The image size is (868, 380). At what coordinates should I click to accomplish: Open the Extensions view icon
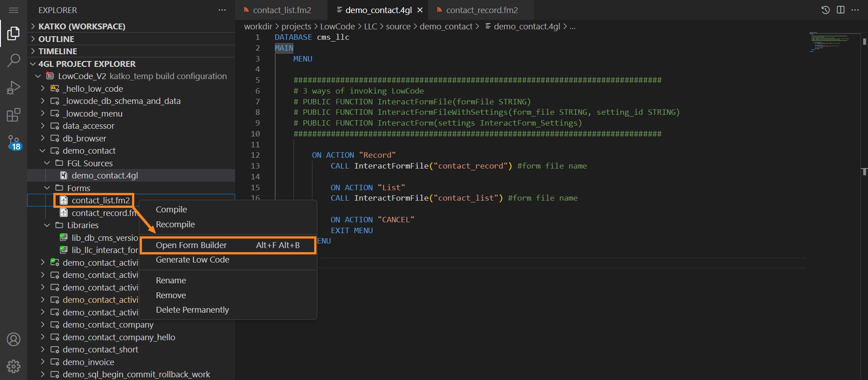pos(14,115)
